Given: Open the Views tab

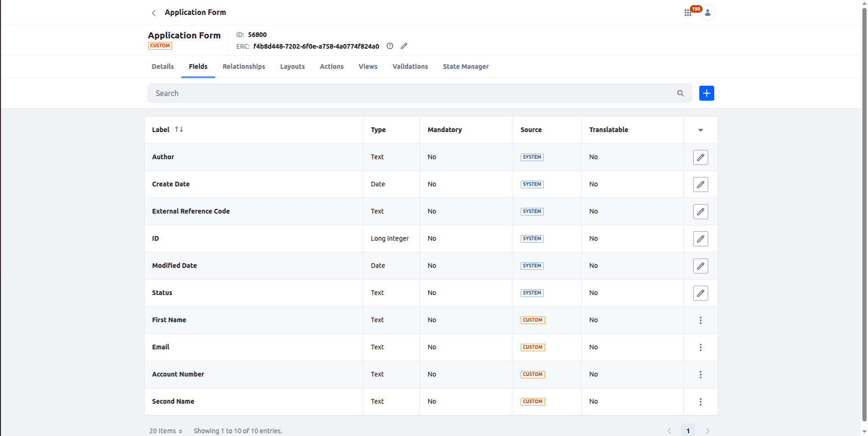Looking at the screenshot, I should (368, 67).
